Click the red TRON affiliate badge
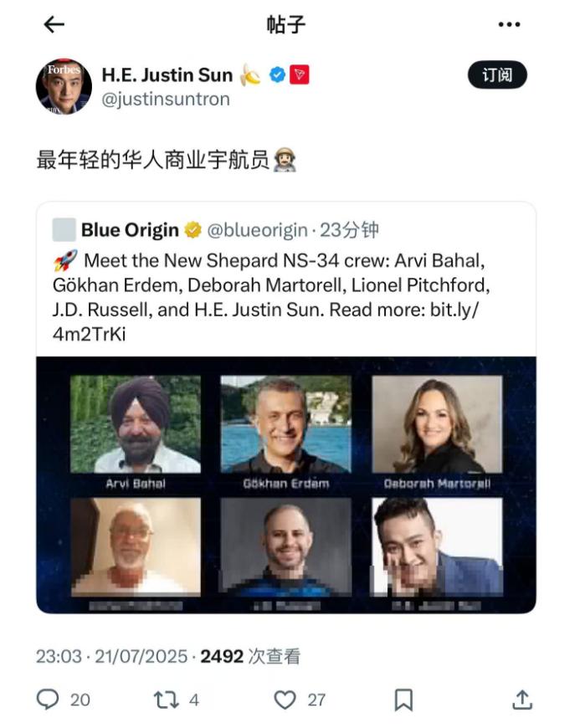 click(x=300, y=74)
